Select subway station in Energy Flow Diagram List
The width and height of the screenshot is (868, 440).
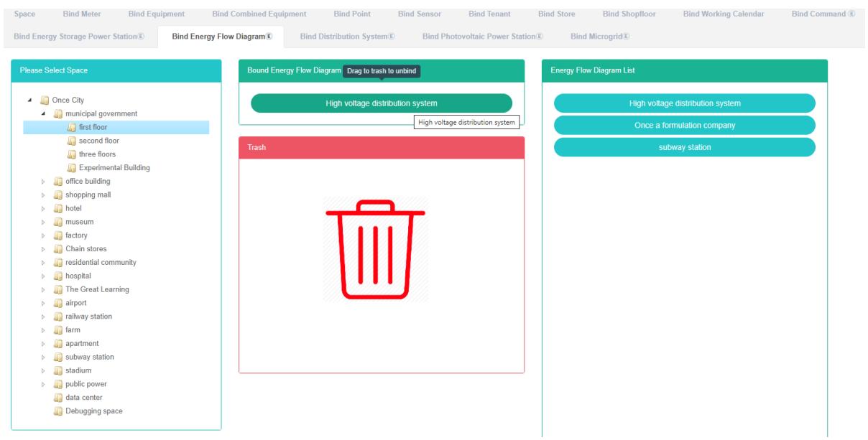[684, 147]
